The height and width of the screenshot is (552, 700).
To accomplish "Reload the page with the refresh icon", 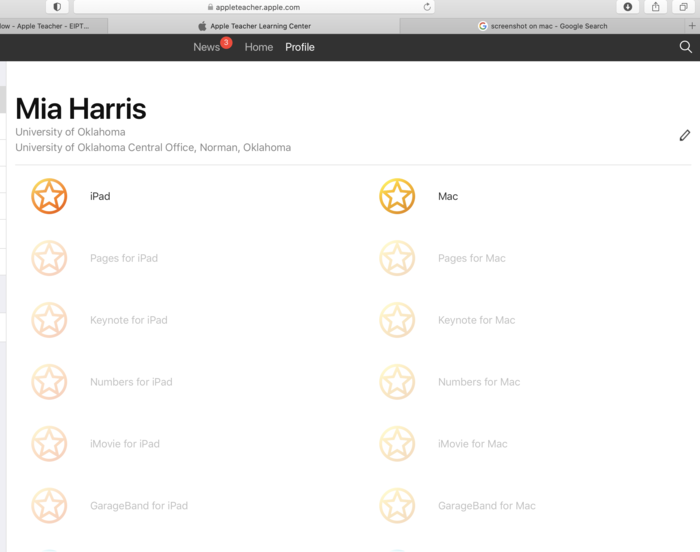I will (x=428, y=7).
